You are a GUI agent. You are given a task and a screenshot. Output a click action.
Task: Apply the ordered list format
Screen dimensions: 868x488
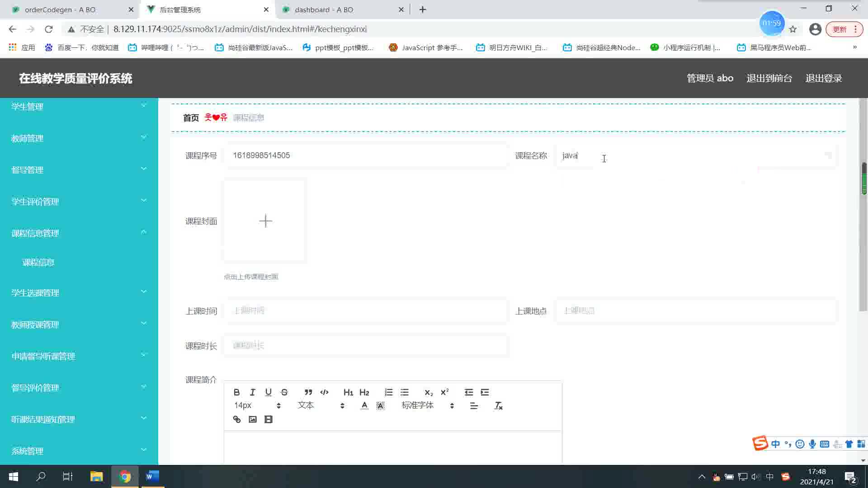tap(388, 392)
